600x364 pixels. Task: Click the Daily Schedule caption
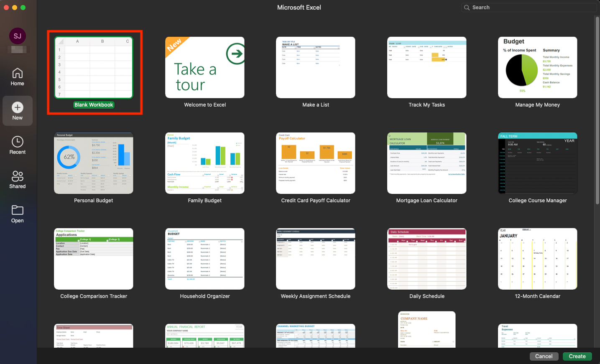click(x=427, y=296)
